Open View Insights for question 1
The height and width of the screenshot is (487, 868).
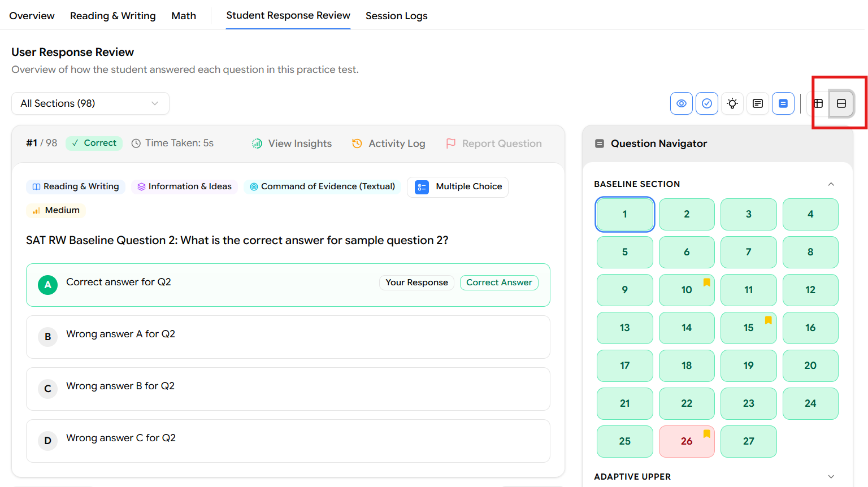coord(292,144)
